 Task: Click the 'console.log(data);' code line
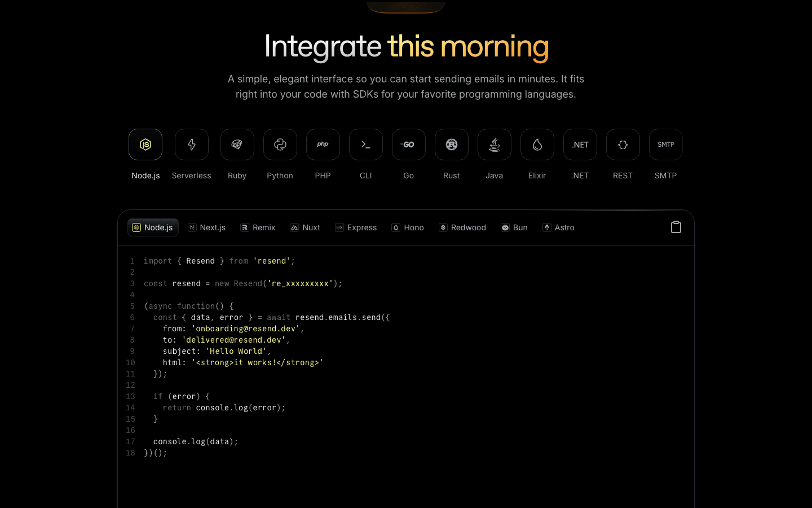(x=196, y=441)
